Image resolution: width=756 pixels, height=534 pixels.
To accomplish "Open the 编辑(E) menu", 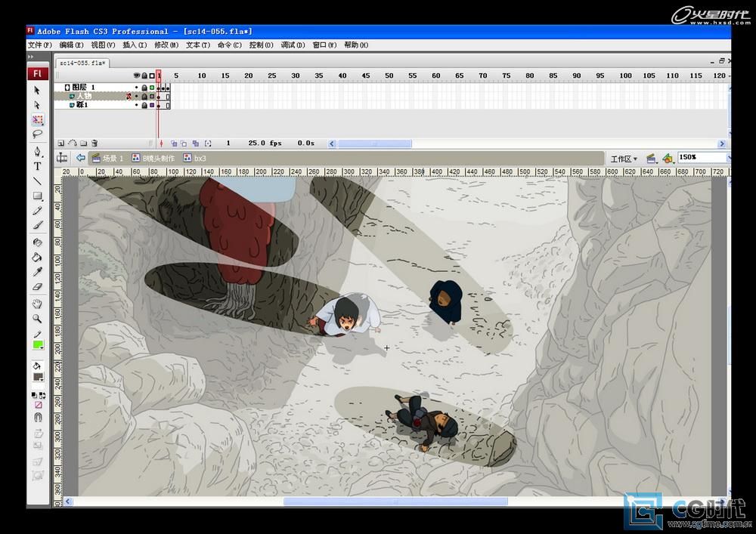I will coord(71,45).
